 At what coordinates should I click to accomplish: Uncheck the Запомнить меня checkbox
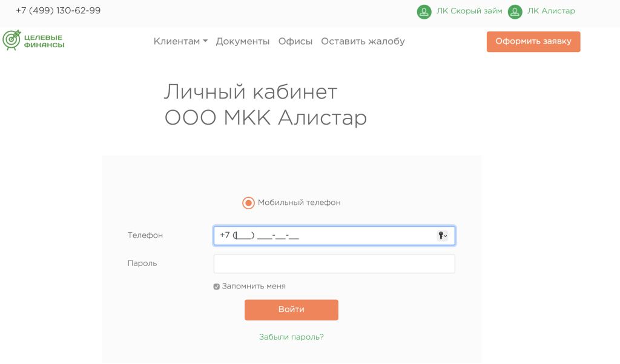click(216, 286)
